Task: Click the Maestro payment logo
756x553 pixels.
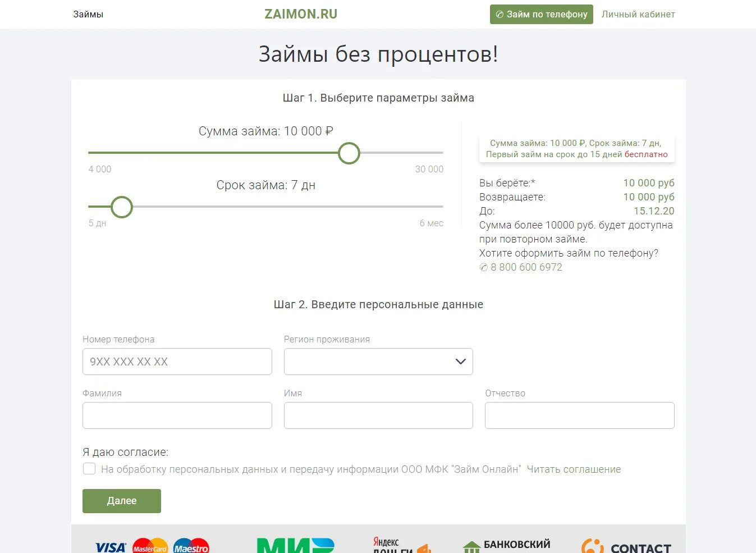Action: (x=191, y=546)
